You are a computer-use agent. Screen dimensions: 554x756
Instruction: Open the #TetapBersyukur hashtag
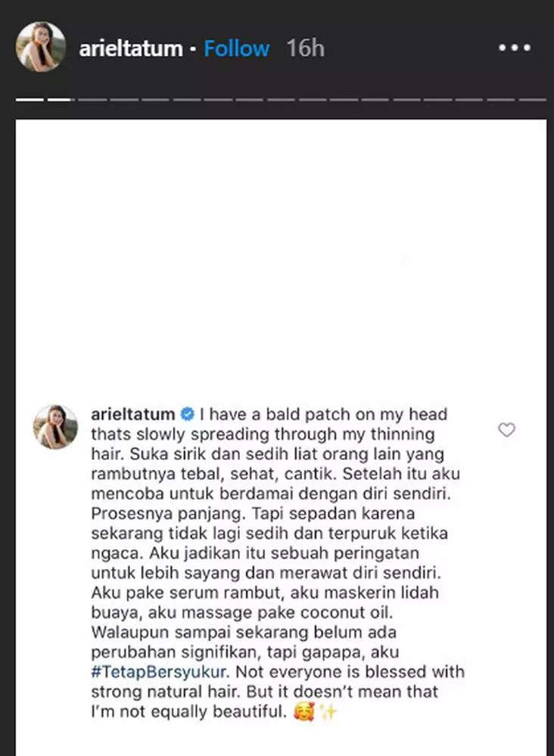point(158,672)
